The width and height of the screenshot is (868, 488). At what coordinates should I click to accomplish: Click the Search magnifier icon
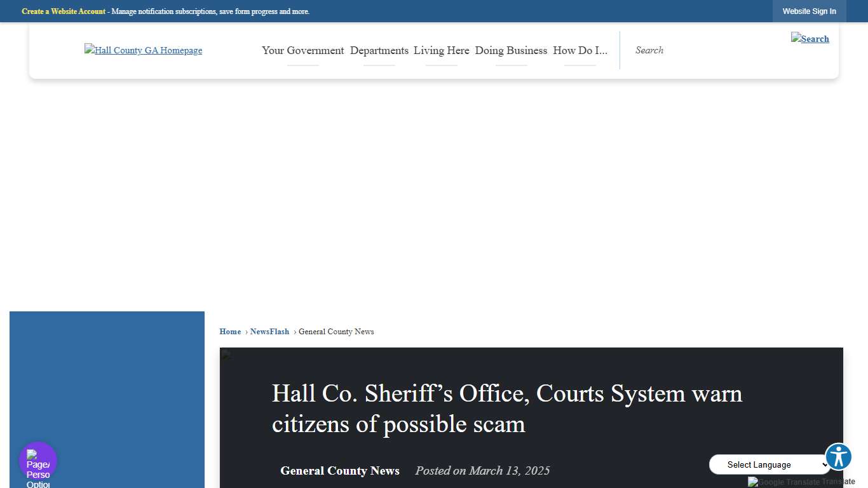[x=810, y=39]
